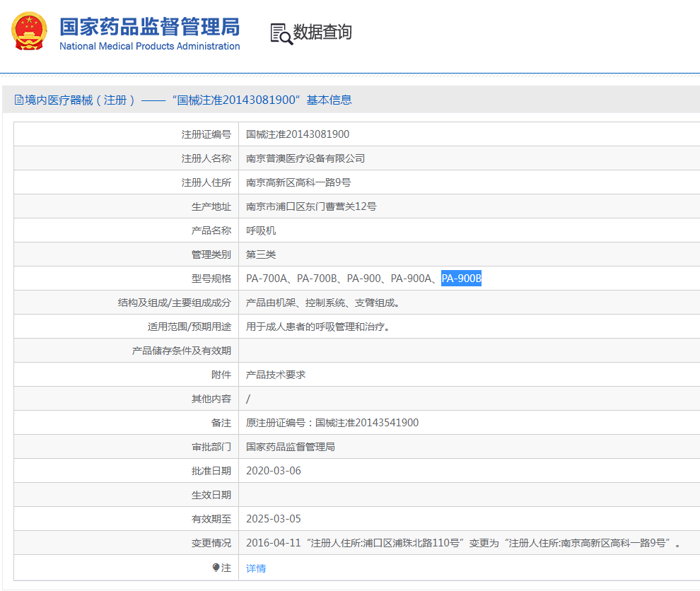
Task: Click the 注册人名称 row label
Action: pos(206,158)
